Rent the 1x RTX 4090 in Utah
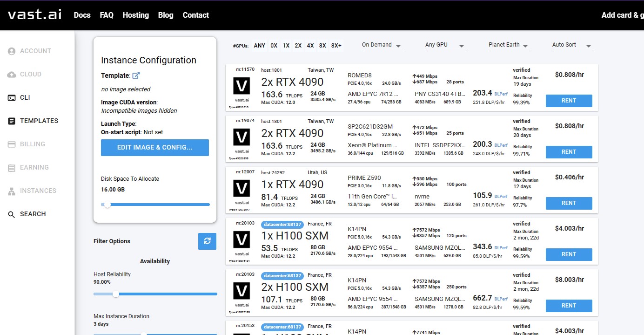The height and width of the screenshot is (335, 644). [x=569, y=203]
